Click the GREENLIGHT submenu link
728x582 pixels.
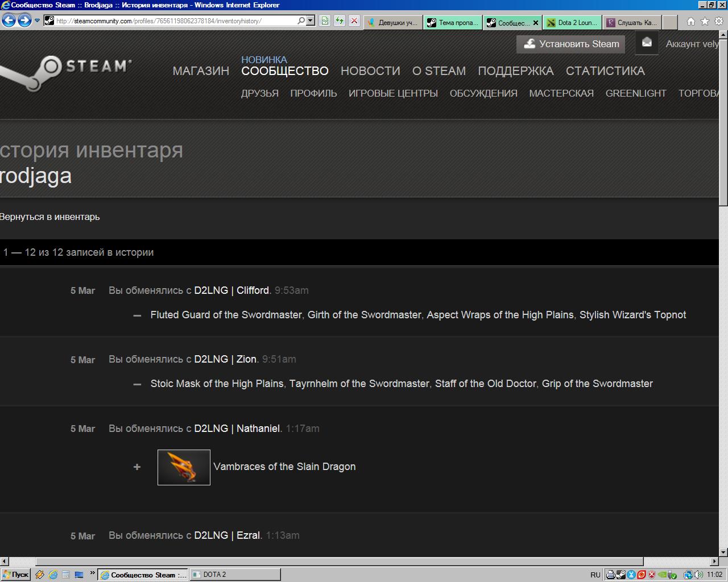636,93
